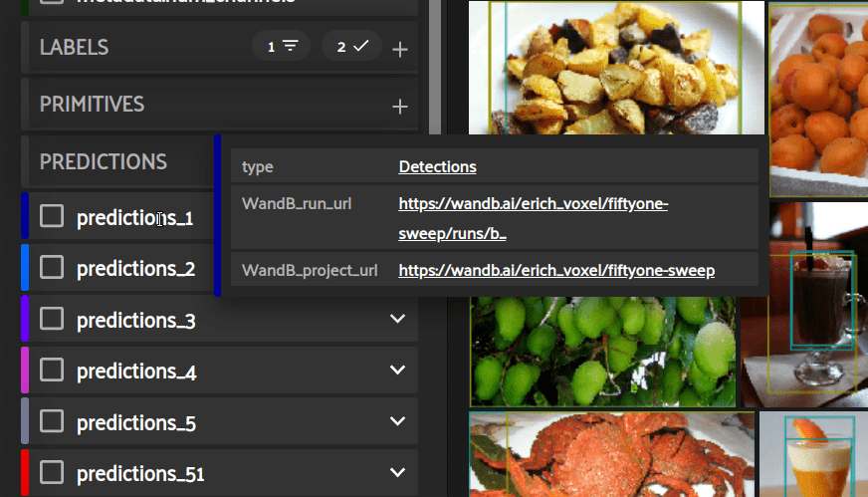Viewport: 868px width, 497px height.
Task: Expand predictions_3 details
Action: coord(397,319)
